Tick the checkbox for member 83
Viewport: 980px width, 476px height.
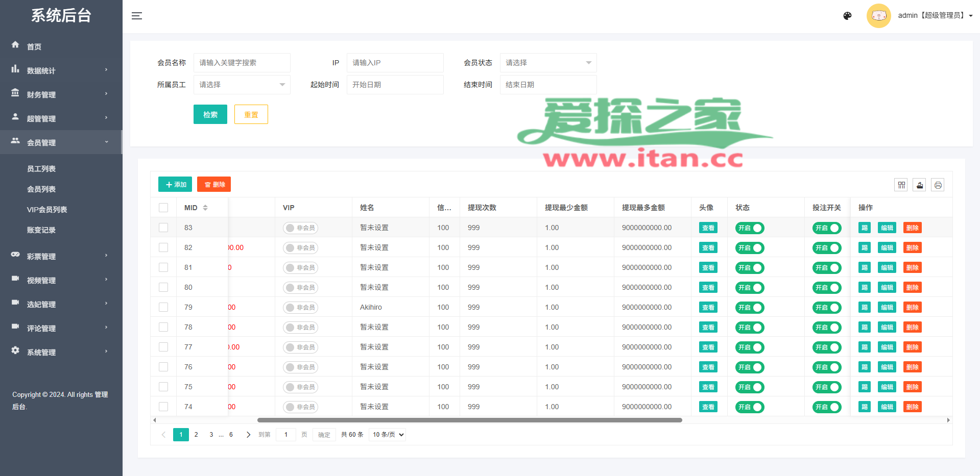[x=163, y=228]
